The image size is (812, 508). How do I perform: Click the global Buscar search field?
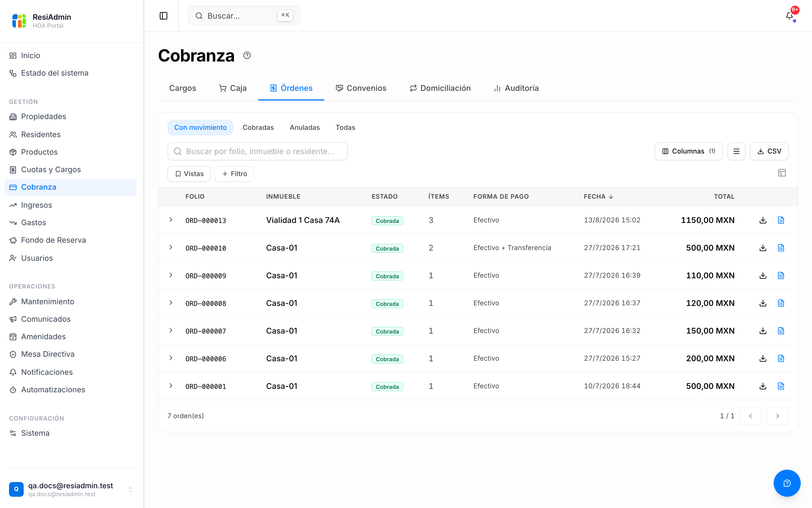click(x=244, y=16)
